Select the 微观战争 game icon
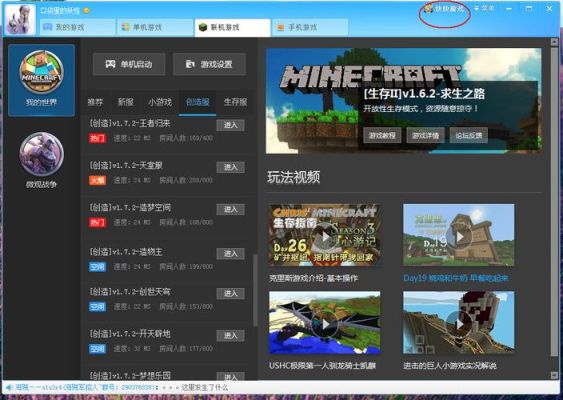The image size is (563, 400). (x=41, y=161)
